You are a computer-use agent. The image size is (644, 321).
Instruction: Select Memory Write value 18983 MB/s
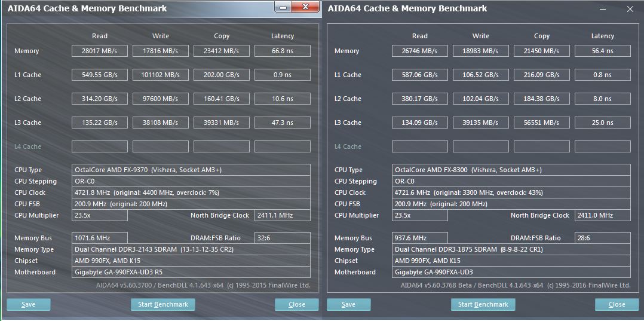(x=480, y=51)
